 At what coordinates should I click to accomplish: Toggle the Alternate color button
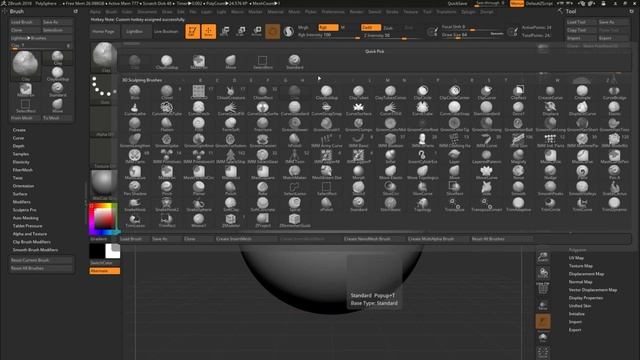pyautogui.click(x=104, y=271)
